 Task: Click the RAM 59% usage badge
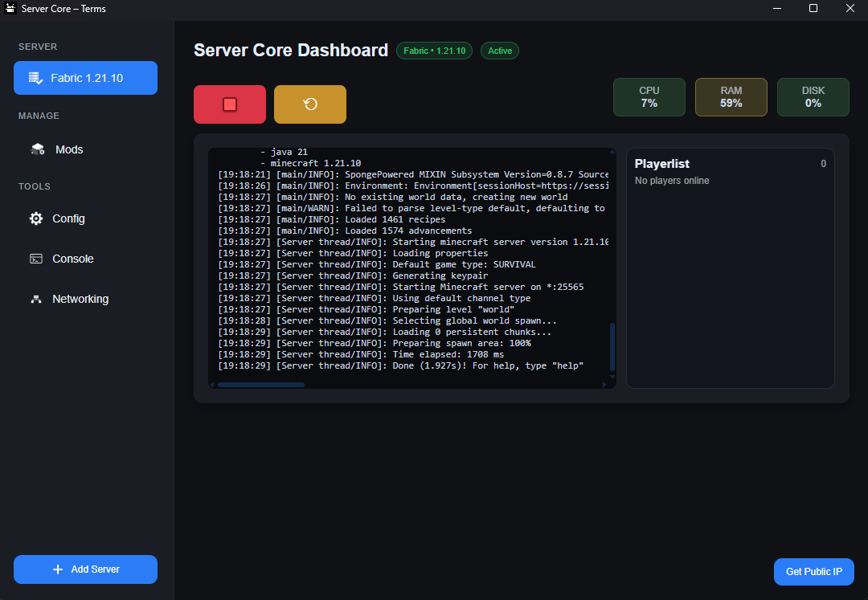[731, 97]
